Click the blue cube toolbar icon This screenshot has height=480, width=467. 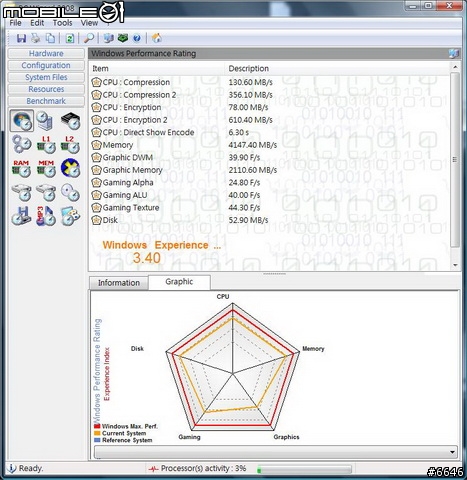pos(108,38)
